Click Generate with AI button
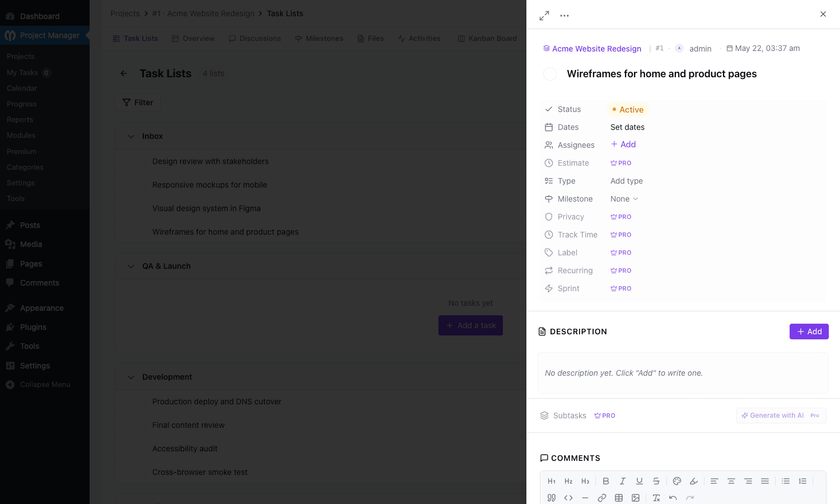Screen dimensions: 840x504 [x=781, y=416]
